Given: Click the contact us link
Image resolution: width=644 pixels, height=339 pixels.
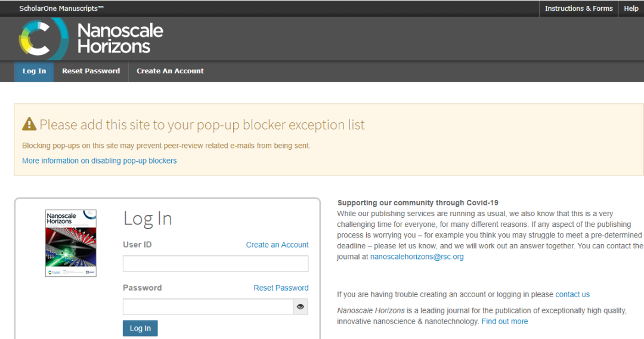Looking at the screenshot, I should click(x=572, y=294).
